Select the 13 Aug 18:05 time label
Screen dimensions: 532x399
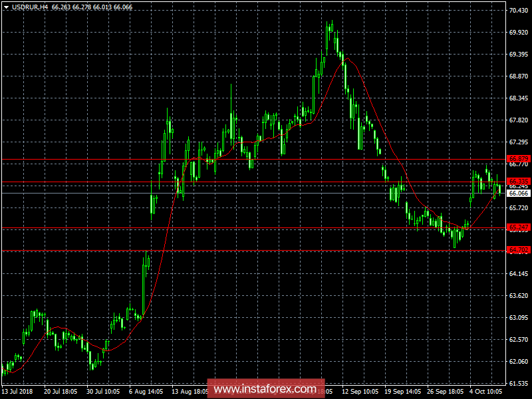coord(190,391)
